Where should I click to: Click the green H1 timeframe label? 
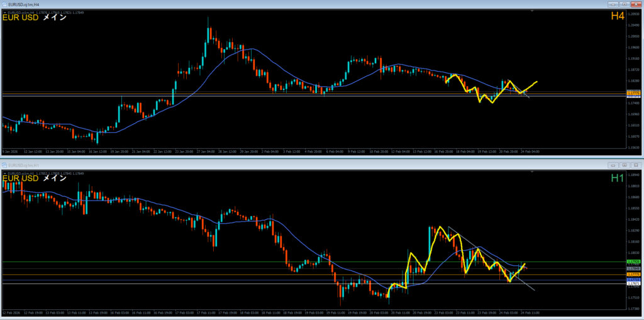tap(617, 178)
